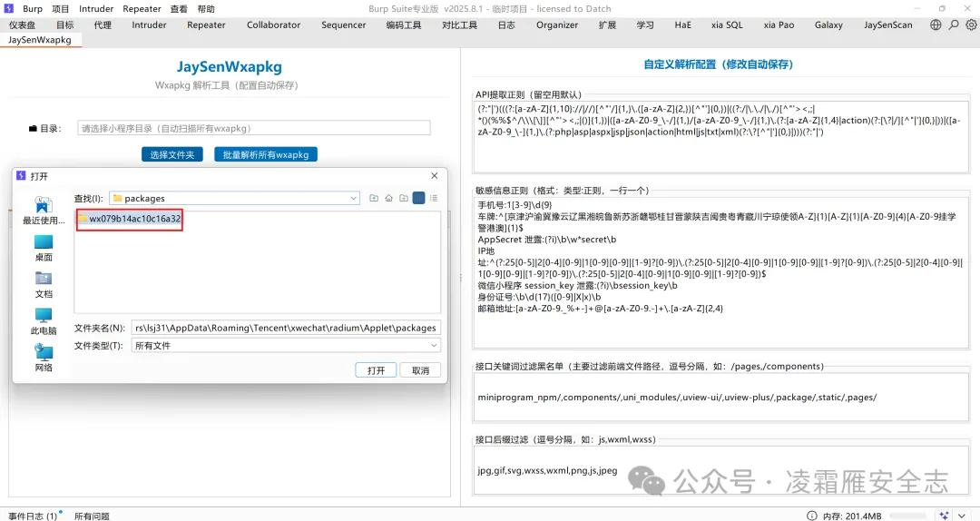Screen dimensions: 980x521
Task: Switch to details view icon
Action: 434,198
